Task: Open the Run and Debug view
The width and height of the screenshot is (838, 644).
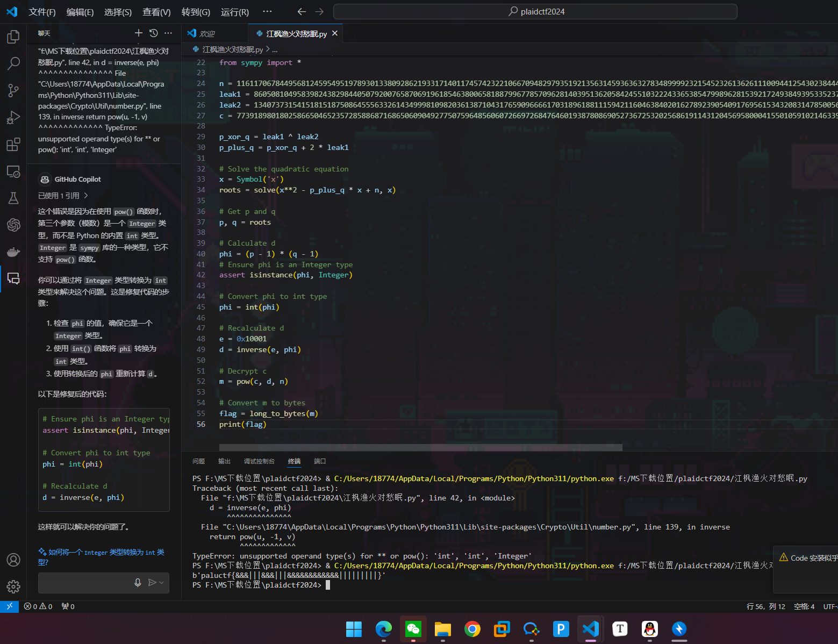Action: pos(13,117)
